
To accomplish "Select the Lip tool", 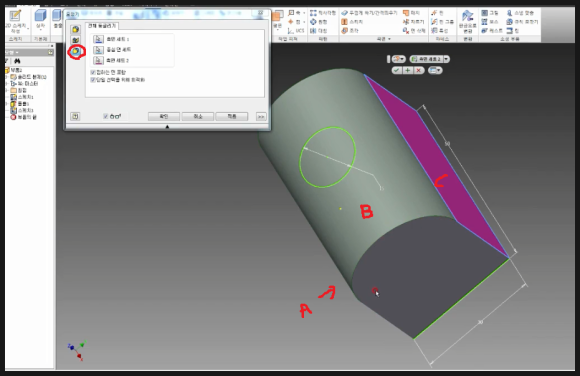I will click(x=513, y=31).
